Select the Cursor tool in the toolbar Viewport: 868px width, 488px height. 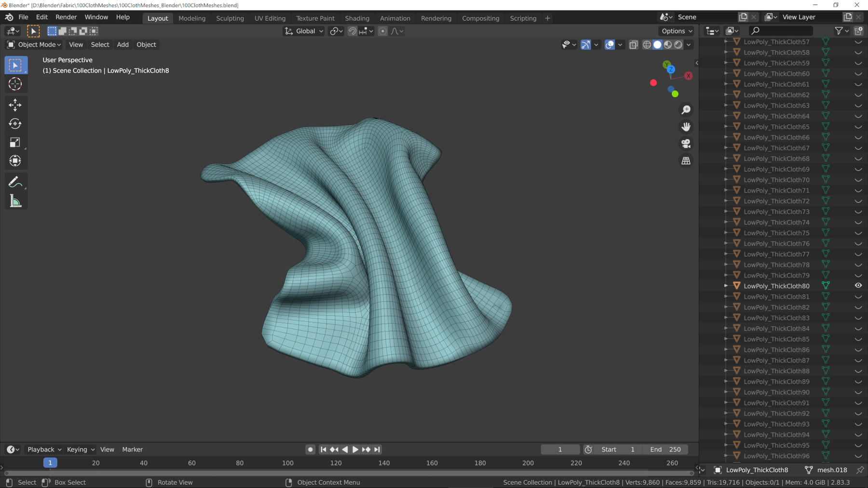click(x=15, y=84)
